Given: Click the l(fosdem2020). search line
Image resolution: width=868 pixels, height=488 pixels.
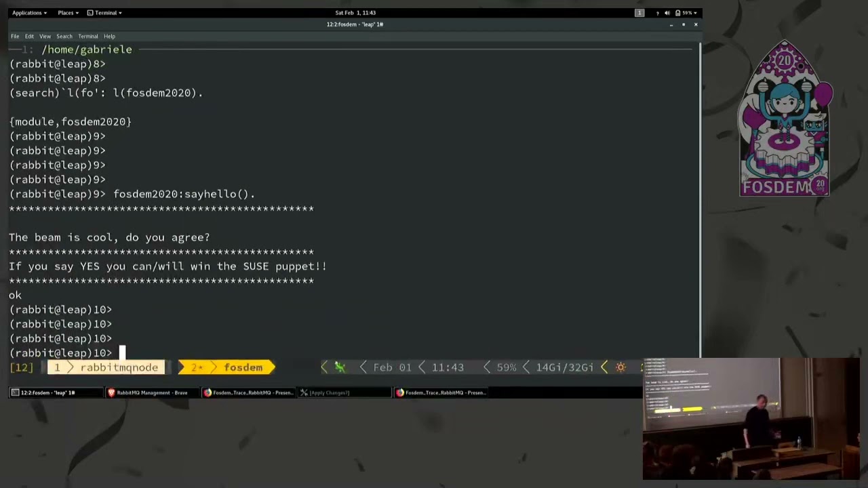Looking at the screenshot, I should [x=106, y=93].
